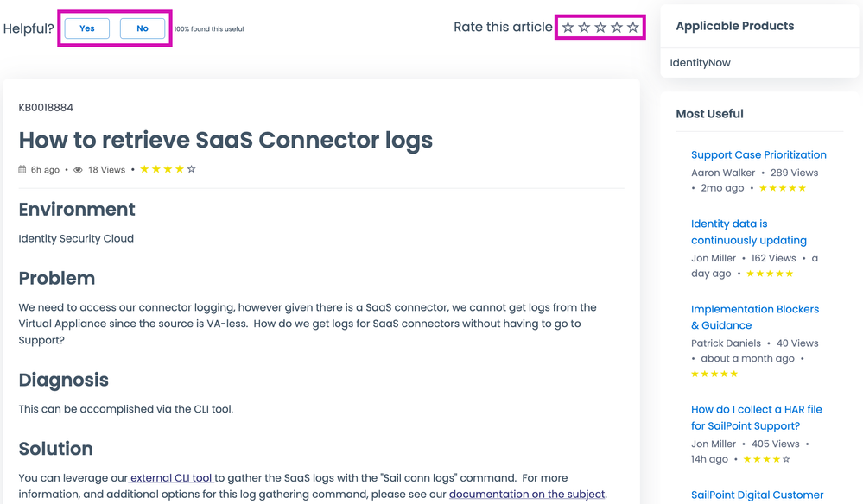Open the external CLI tool link
Image resolution: width=863 pixels, height=504 pixels.
click(171, 477)
